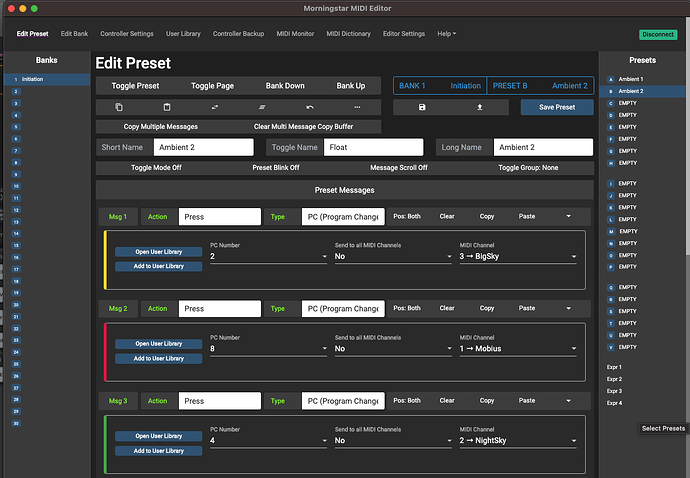
Task: Toggle Pos: Both for Msg 2
Action: (407, 308)
